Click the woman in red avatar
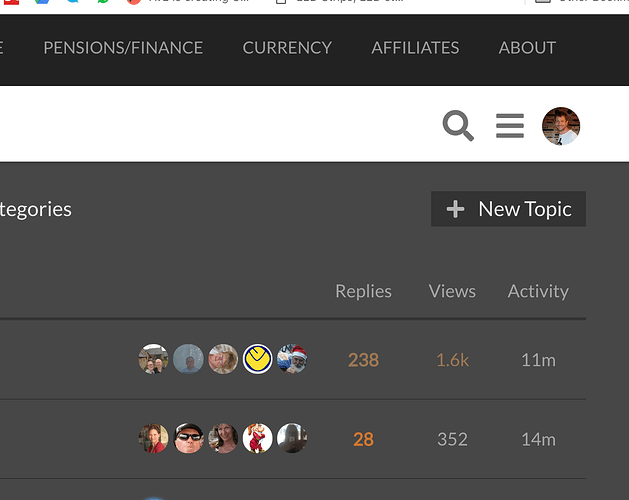 (x=153, y=438)
